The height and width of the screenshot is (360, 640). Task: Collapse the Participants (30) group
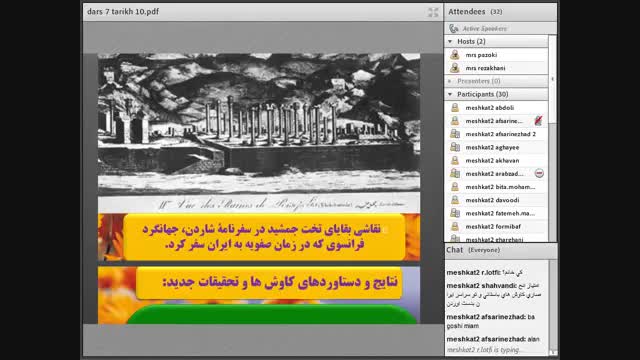coord(450,94)
